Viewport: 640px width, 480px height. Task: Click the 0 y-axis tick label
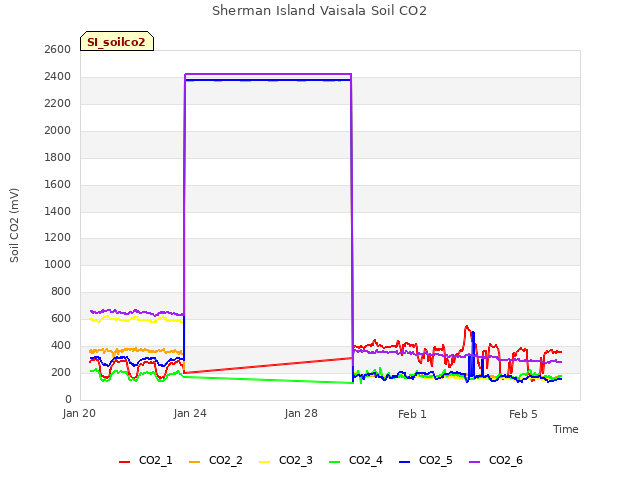(68, 399)
